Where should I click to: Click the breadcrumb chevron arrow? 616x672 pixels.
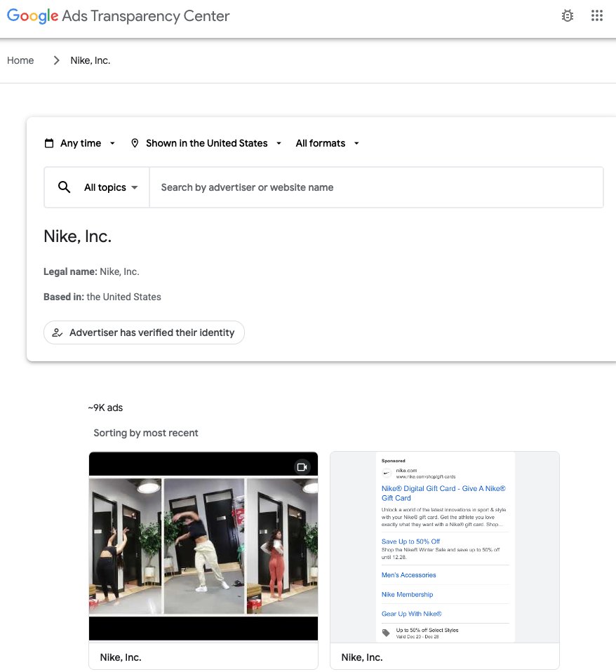click(56, 60)
